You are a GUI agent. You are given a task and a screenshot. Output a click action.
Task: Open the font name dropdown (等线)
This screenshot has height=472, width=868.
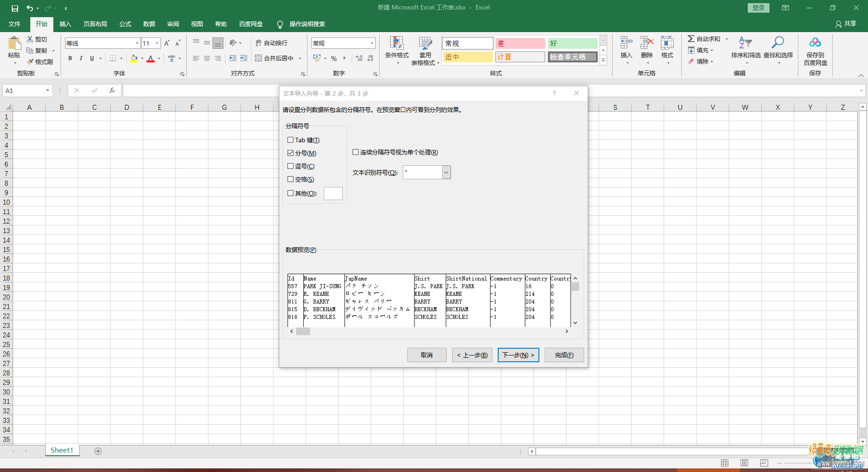[137, 43]
